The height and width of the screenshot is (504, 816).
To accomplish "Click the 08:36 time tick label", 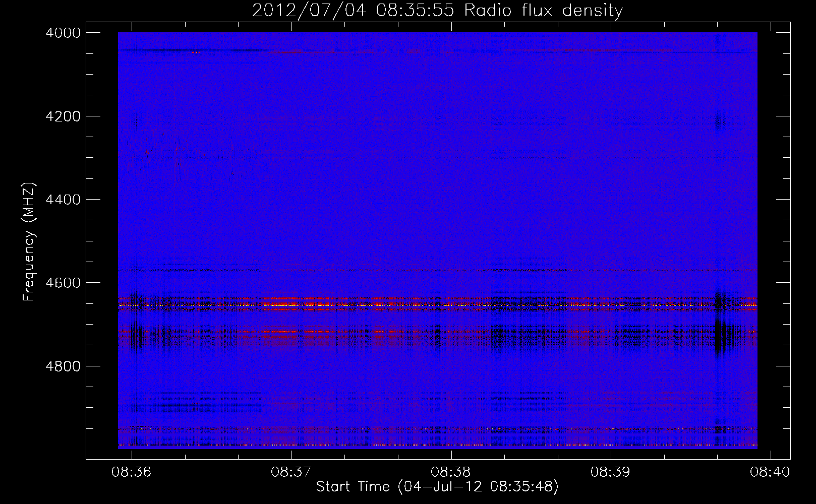I will point(132,472).
